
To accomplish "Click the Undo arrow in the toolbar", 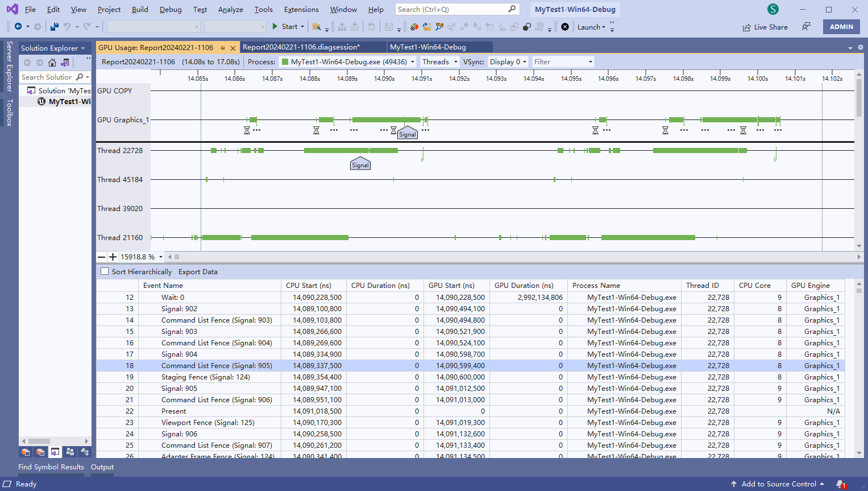I will pyautogui.click(x=67, y=27).
